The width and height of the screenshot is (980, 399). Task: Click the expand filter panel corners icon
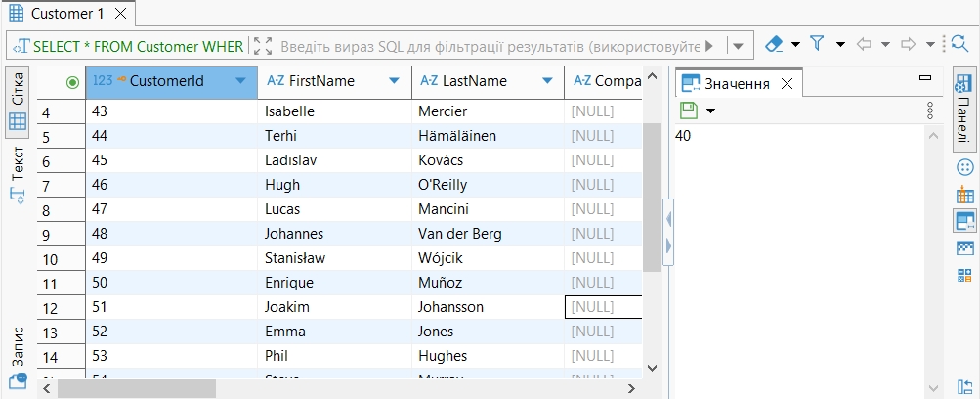pos(263,46)
